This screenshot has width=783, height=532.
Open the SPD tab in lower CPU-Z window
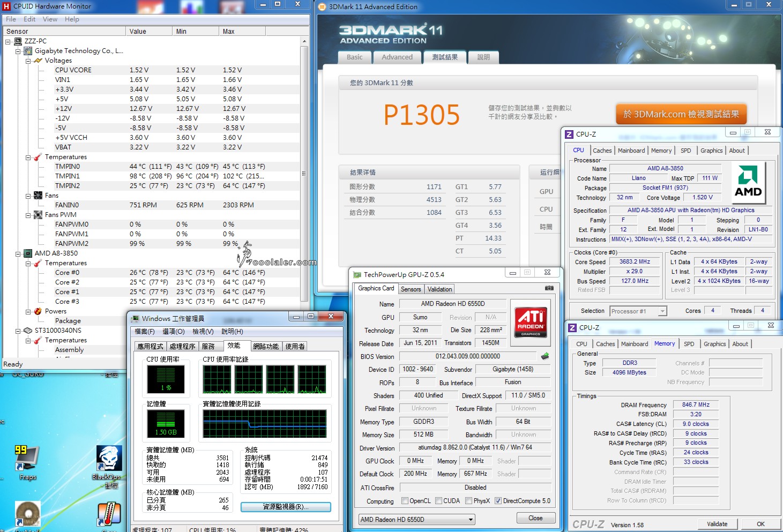(689, 344)
